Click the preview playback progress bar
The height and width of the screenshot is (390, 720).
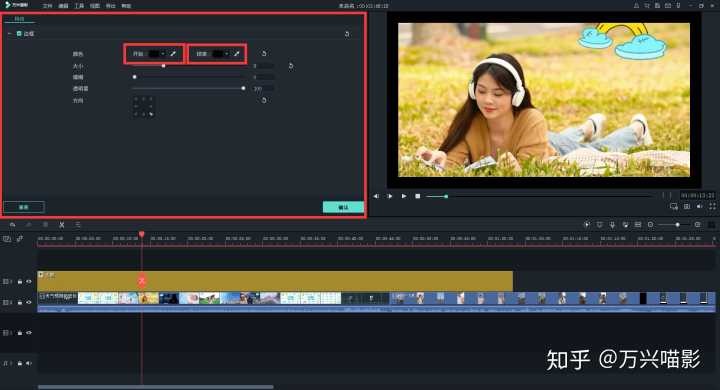coord(539,196)
